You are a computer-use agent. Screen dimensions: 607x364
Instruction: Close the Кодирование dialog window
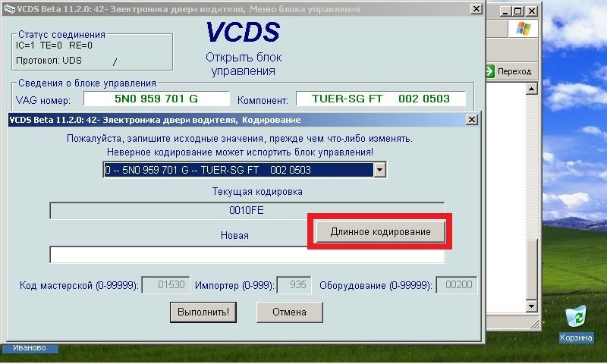471,120
